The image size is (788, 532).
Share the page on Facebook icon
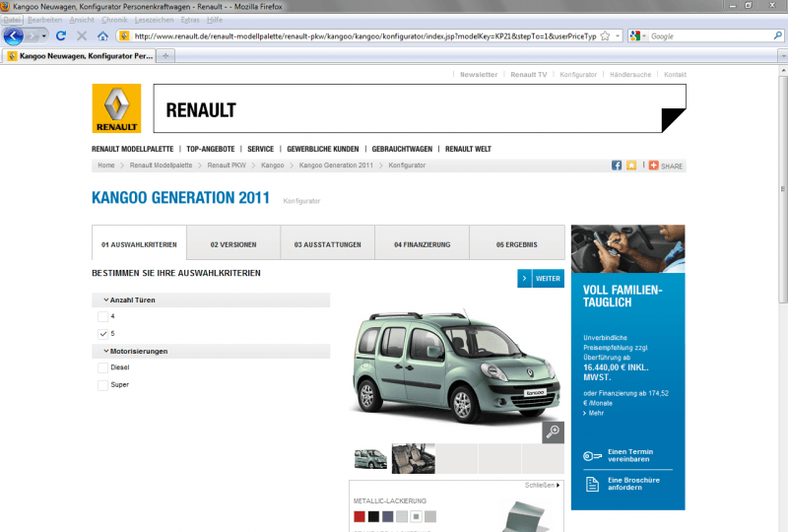(x=617, y=166)
